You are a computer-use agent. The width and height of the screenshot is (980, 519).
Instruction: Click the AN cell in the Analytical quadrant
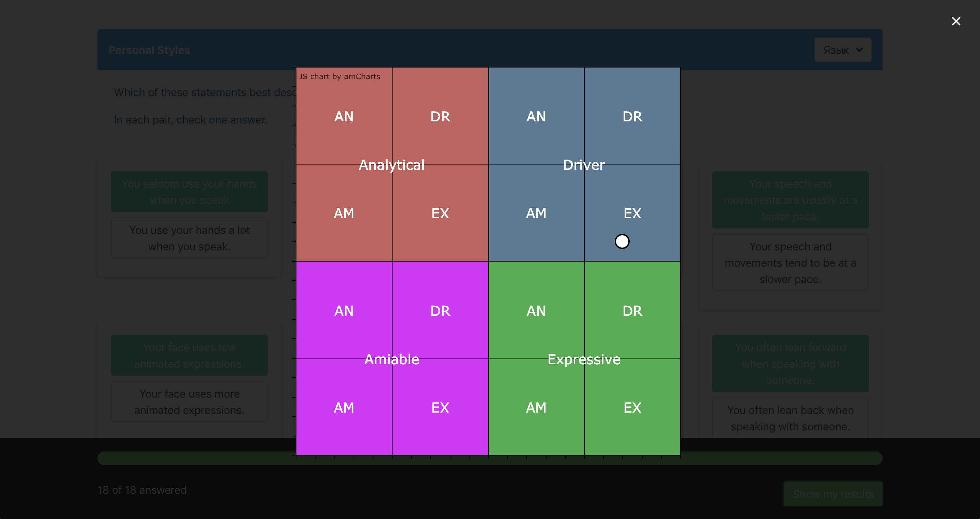(344, 117)
